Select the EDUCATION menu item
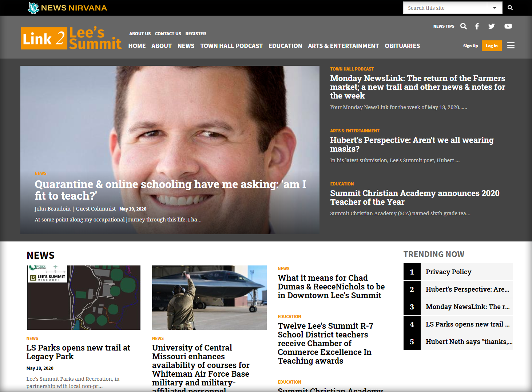The width and height of the screenshot is (532, 392). click(285, 46)
